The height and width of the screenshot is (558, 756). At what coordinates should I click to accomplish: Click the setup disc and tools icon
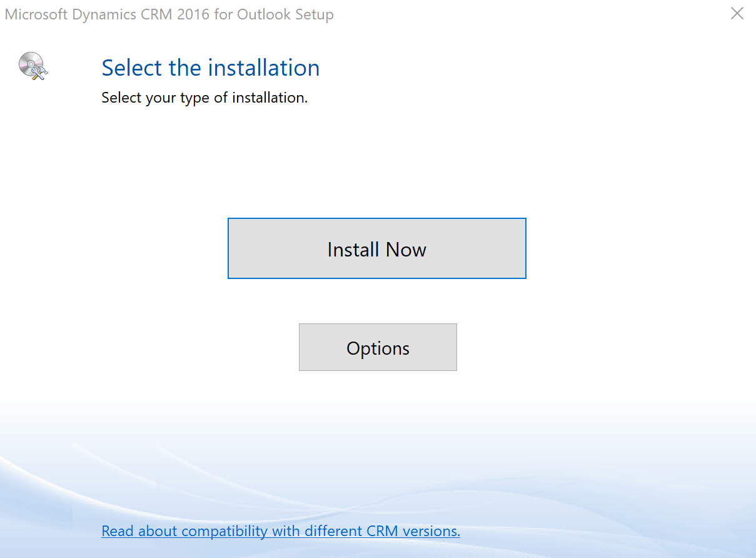point(33,66)
